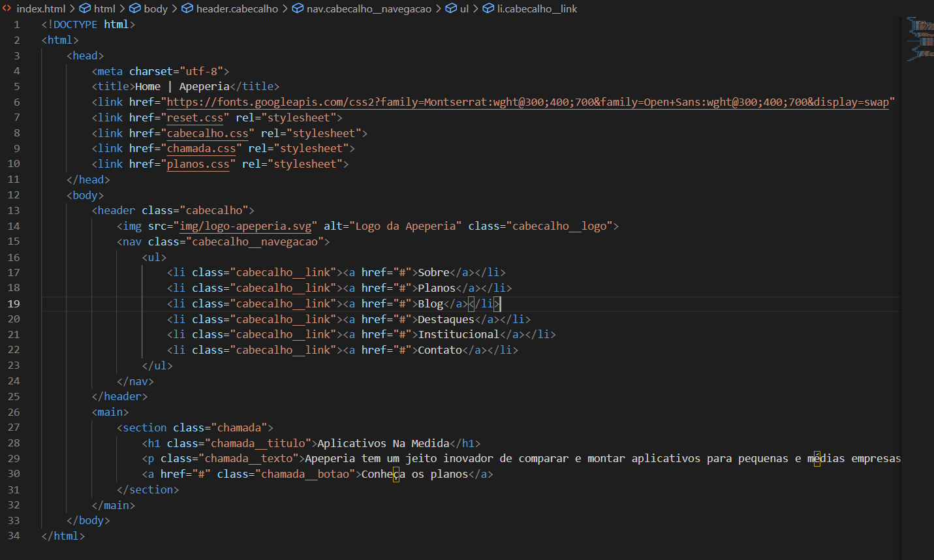Screen dimensions: 934x560
Task: Click the closing header tag
Action: click(119, 396)
